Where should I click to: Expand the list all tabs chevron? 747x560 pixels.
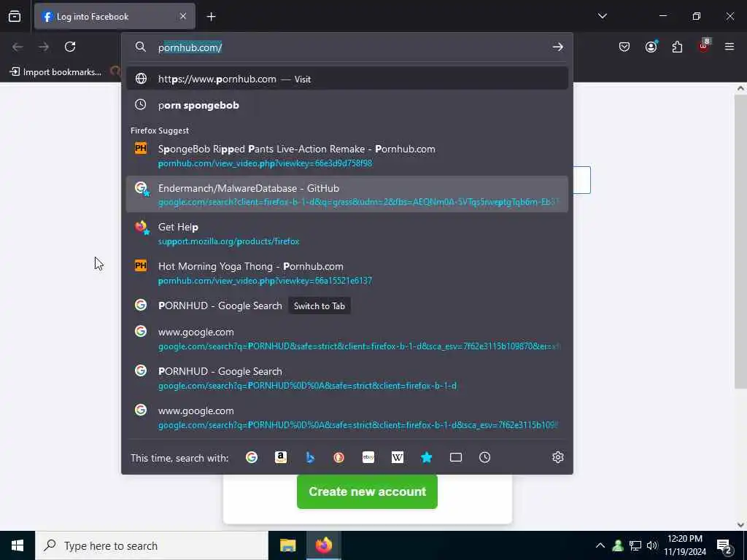tap(602, 16)
